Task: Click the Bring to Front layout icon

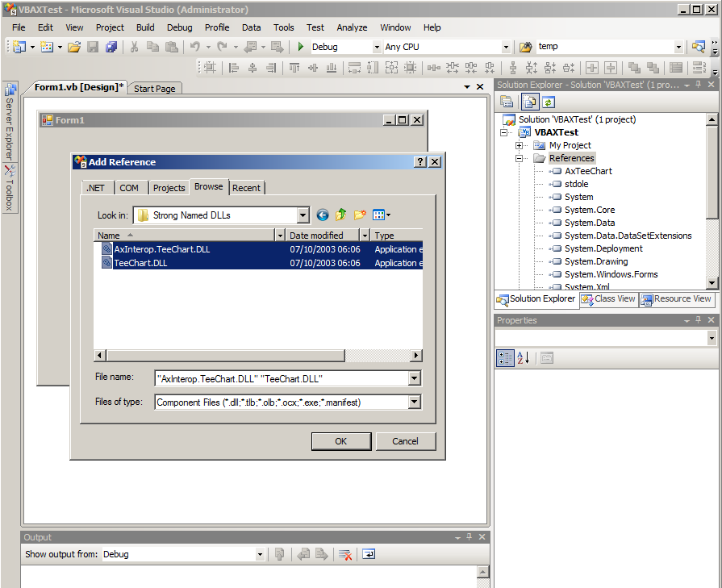Action: (635, 68)
